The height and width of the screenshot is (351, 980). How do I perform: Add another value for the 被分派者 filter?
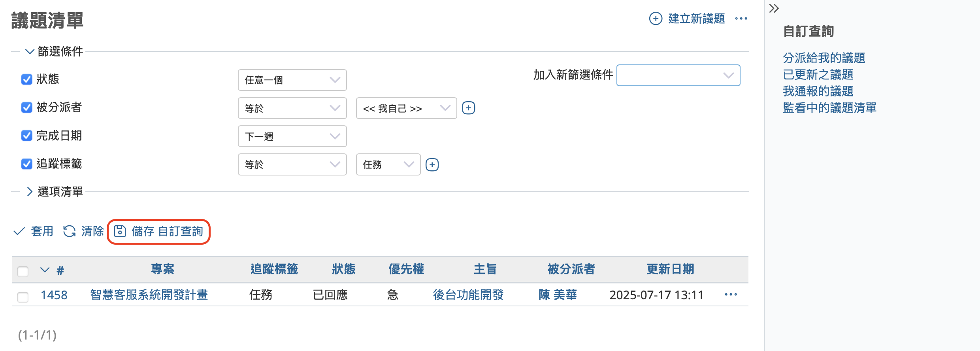click(x=468, y=108)
